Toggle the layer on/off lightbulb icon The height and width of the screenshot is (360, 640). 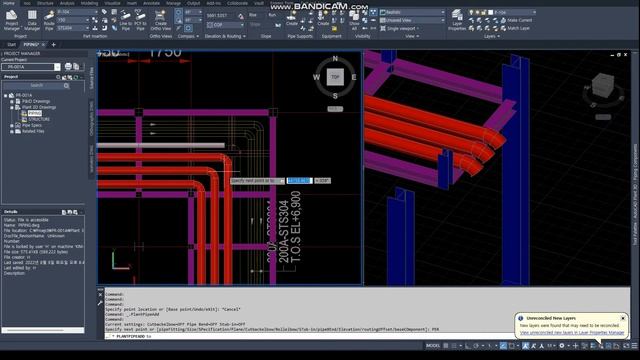click(x=471, y=12)
